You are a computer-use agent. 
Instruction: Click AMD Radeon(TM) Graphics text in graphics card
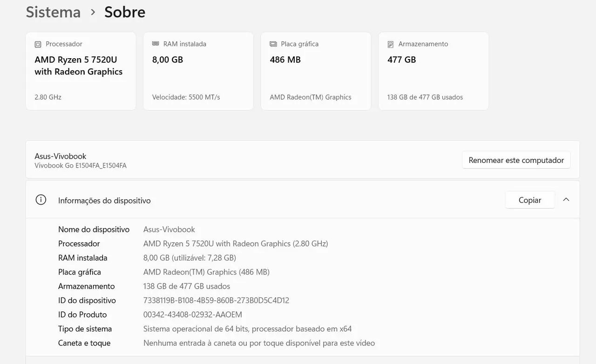311,97
